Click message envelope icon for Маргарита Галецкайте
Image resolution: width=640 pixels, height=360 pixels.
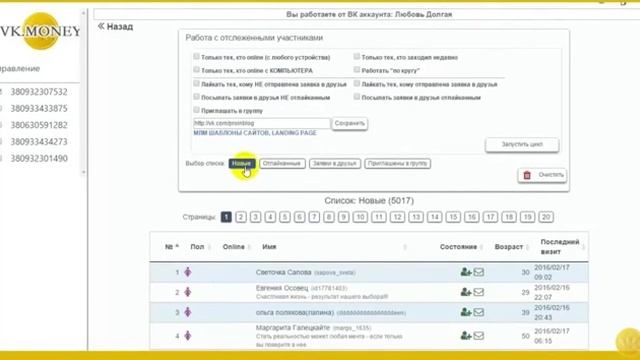click(x=479, y=336)
